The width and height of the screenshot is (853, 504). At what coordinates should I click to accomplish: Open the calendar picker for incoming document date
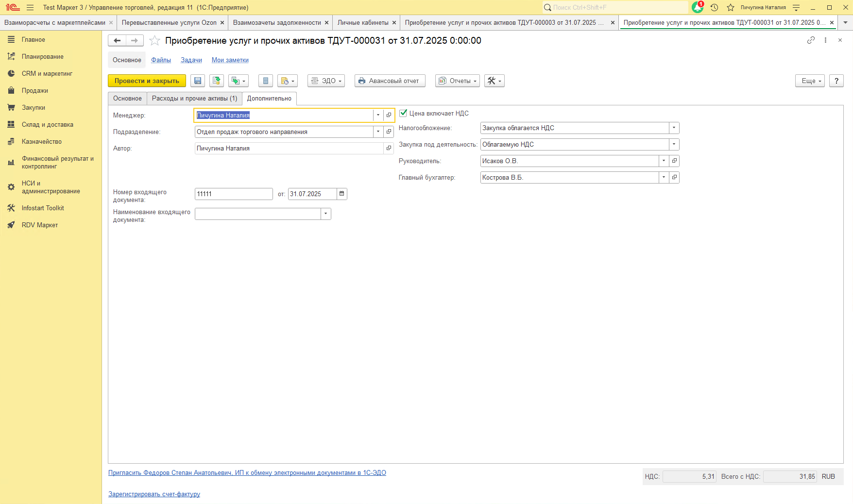coord(342,194)
